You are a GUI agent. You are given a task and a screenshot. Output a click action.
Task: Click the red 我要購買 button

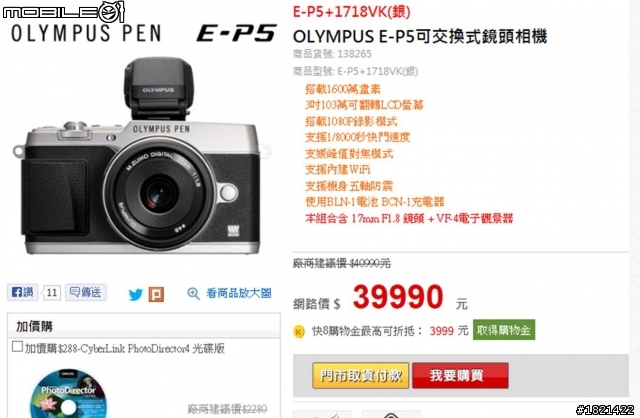pyautogui.click(x=460, y=376)
